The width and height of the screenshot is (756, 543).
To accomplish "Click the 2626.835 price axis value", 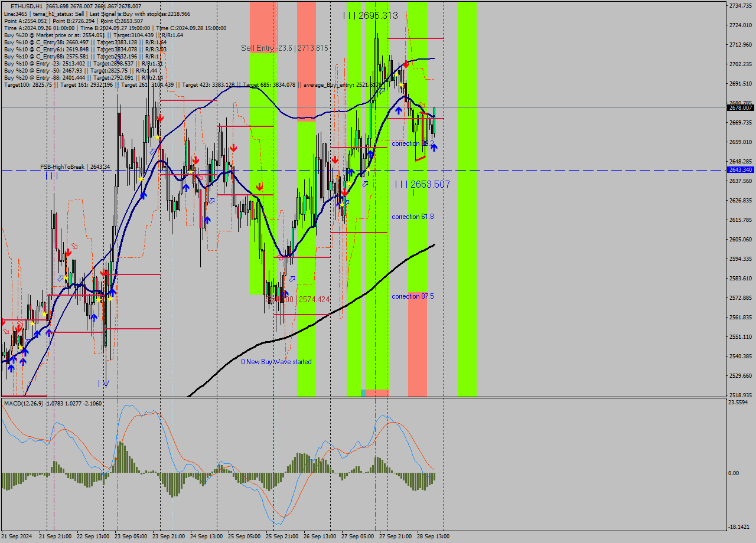I will (x=741, y=200).
